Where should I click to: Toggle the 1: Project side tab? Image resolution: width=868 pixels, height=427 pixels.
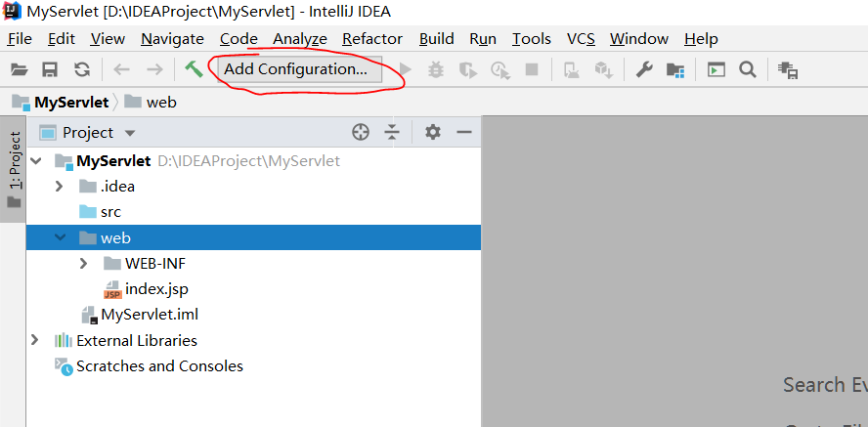(x=14, y=169)
